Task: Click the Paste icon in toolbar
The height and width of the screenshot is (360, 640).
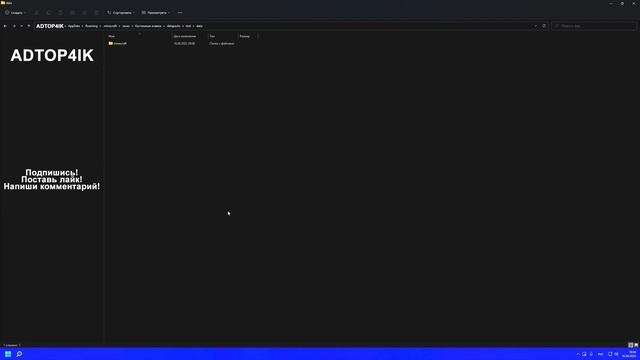Action: pos(60,13)
